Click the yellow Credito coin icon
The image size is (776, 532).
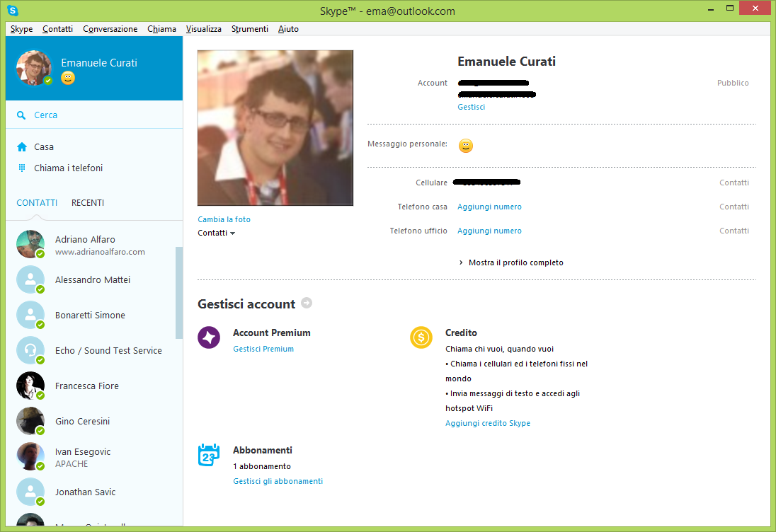pyautogui.click(x=421, y=337)
